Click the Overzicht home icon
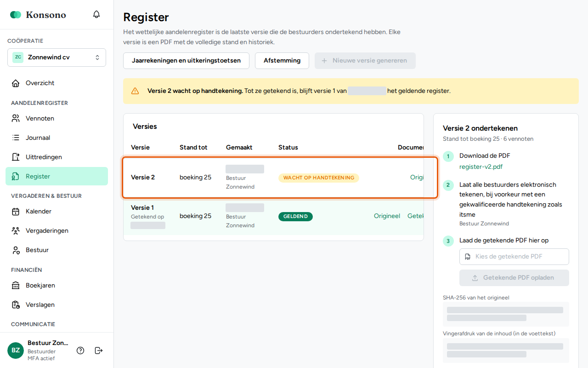Viewport: 588px width, 368px height. [16, 83]
